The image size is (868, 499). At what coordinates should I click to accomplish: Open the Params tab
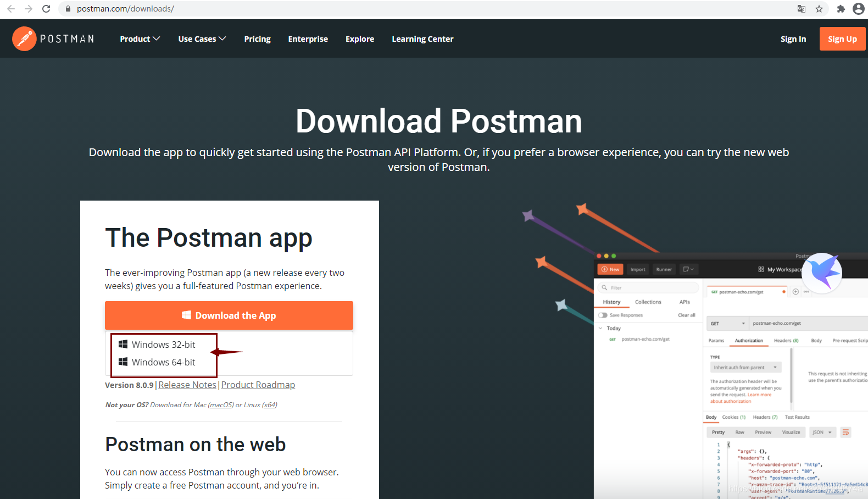tap(716, 341)
